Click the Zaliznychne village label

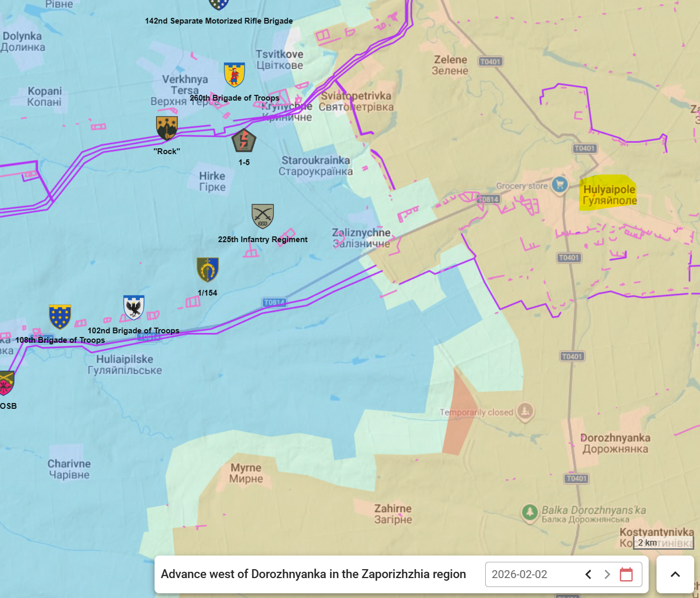coord(362,238)
